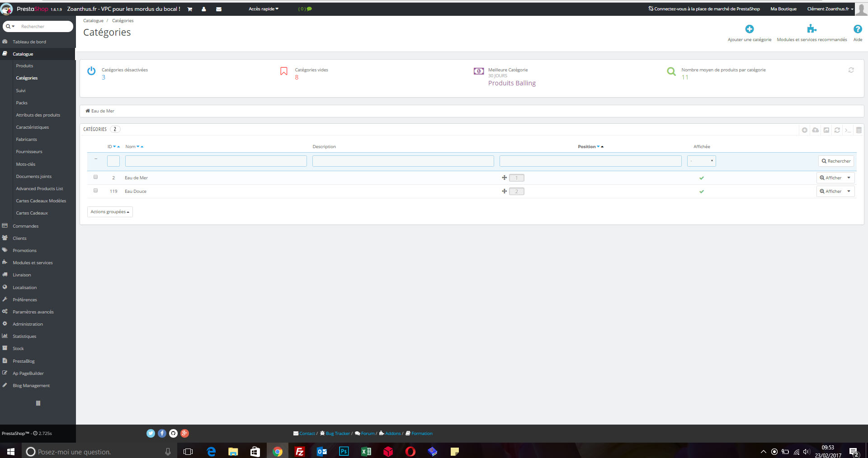The width and height of the screenshot is (868, 458).
Task: Expand Afficher dropdown arrow for Eau de Mer
Action: (x=849, y=178)
